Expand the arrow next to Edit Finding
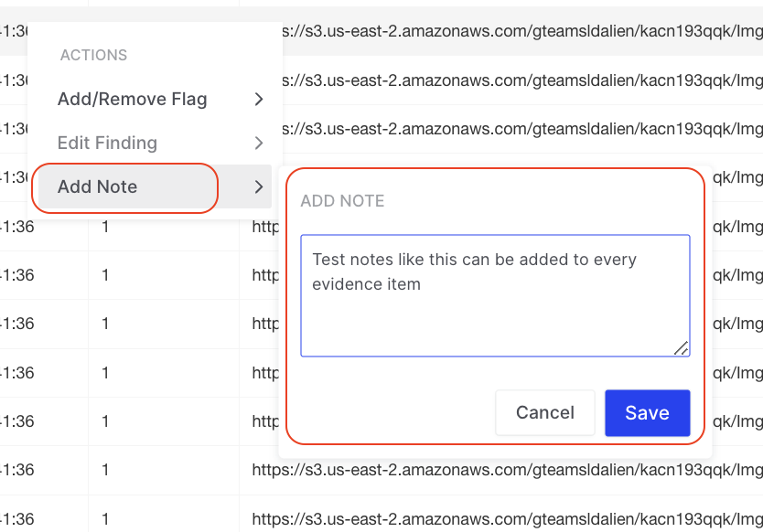This screenshot has height=532, width=763. pos(259,143)
